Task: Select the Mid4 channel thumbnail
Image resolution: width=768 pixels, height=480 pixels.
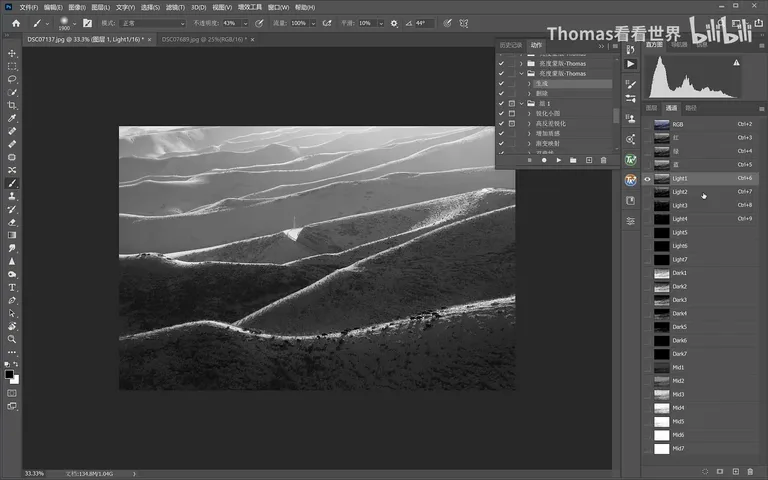Action: pos(662,408)
